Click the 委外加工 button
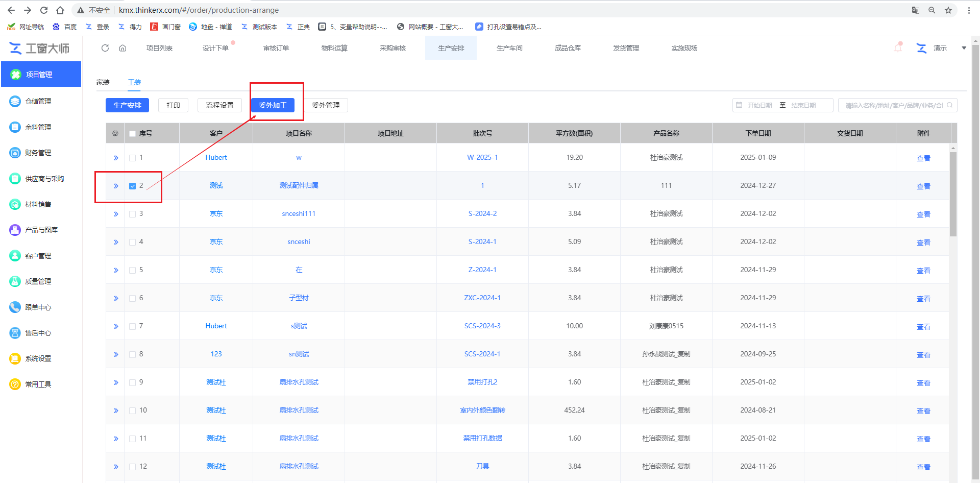 click(273, 105)
